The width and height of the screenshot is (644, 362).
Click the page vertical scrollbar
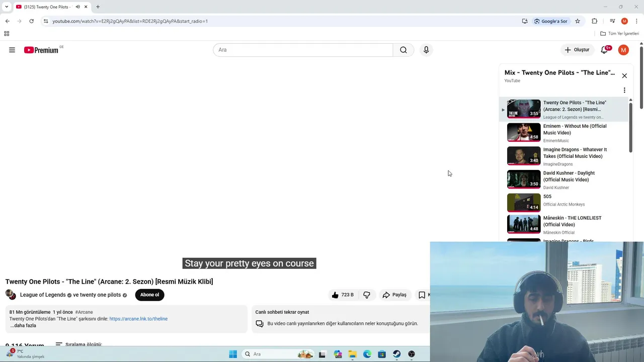(641, 77)
